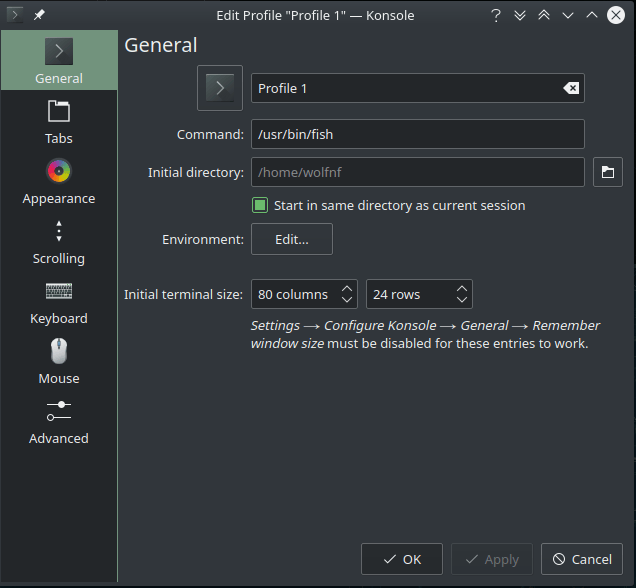
Task: Click the title bar help question mark
Action: pyautogui.click(x=496, y=15)
